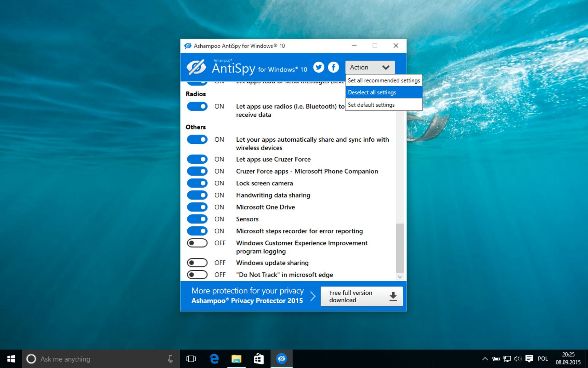The height and width of the screenshot is (368, 588).
Task: Open Ashampoo Privacy Protector 2015 link
Action: click(247, 301)
